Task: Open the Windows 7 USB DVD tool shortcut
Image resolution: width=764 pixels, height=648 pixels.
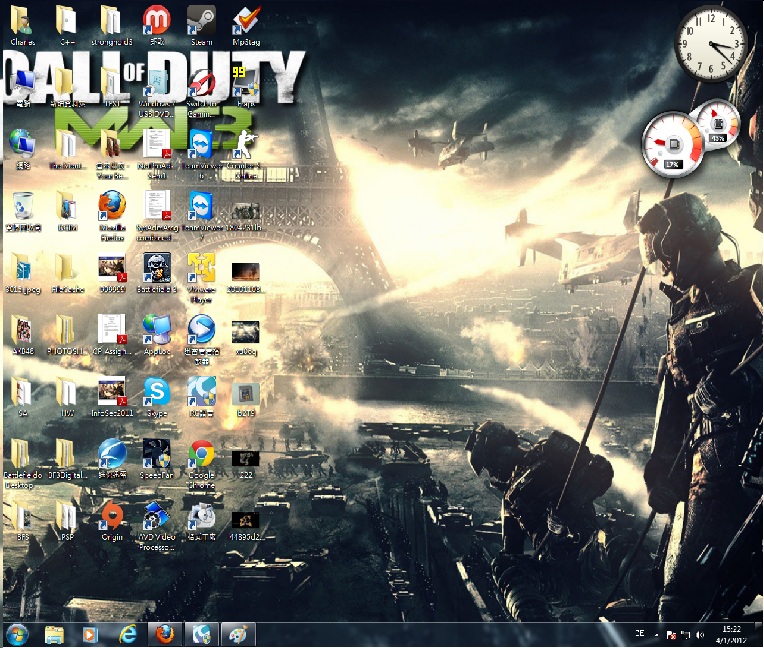Action: coord(156,93)
